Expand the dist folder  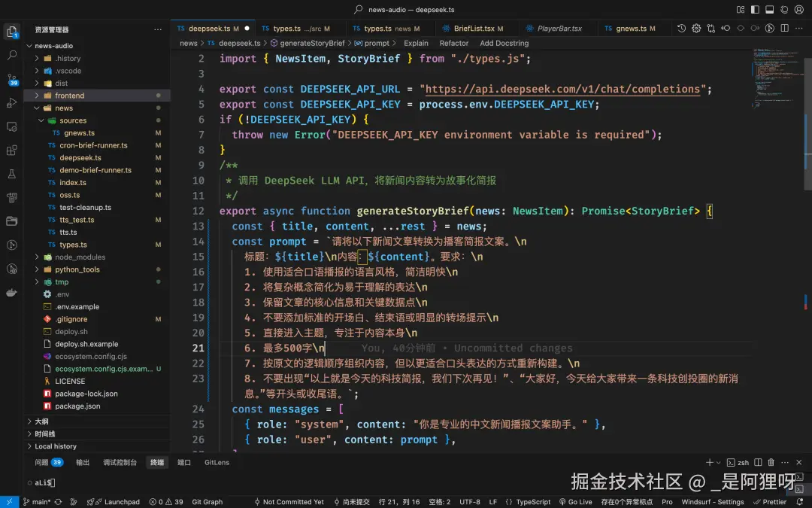pos(37,83)
